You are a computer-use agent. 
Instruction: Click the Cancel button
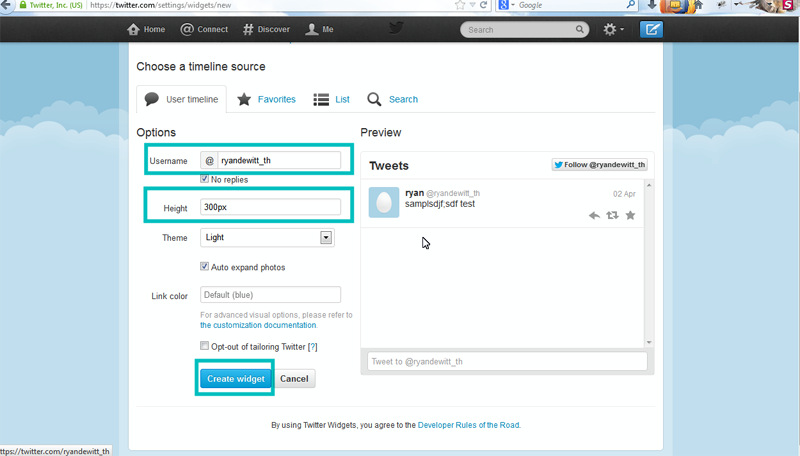[x=294, y=378]
